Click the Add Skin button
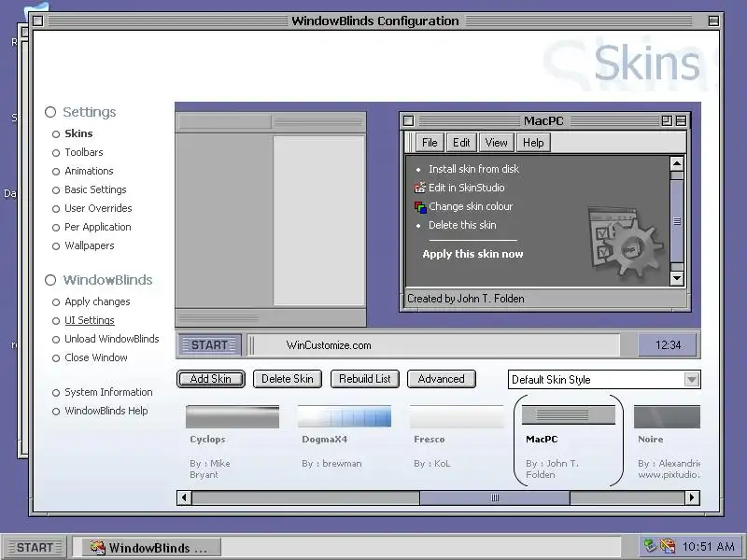The height and width of the screenshot is (560, 747). pyautogui.click(x=211, y=379)
